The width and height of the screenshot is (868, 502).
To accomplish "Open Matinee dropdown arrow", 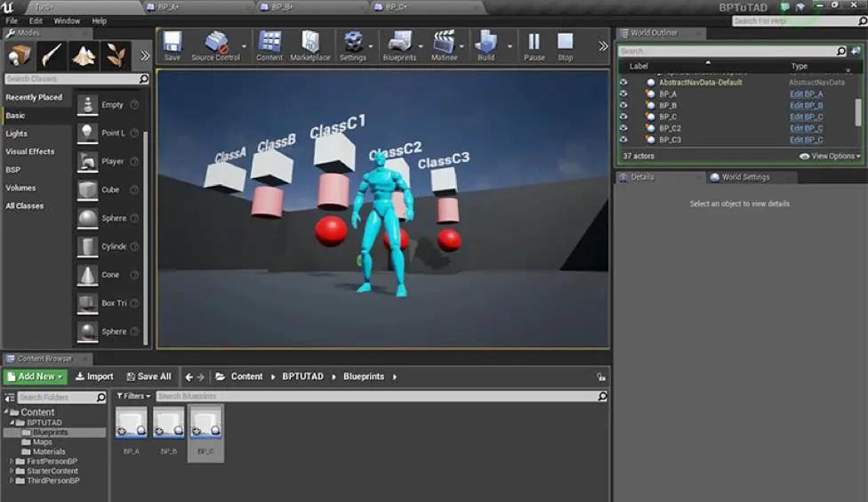I will point(462,46).
